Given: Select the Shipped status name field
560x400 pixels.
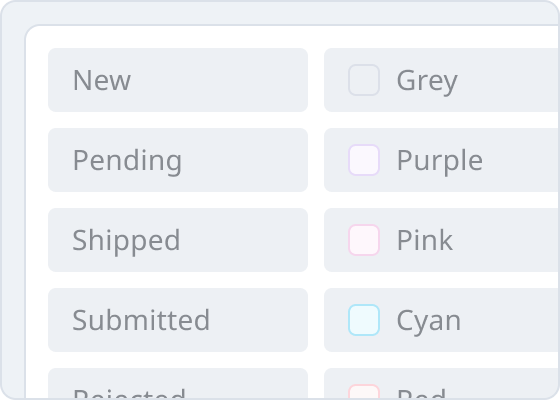Looking at the screenshot, I should tap(178, 240).
